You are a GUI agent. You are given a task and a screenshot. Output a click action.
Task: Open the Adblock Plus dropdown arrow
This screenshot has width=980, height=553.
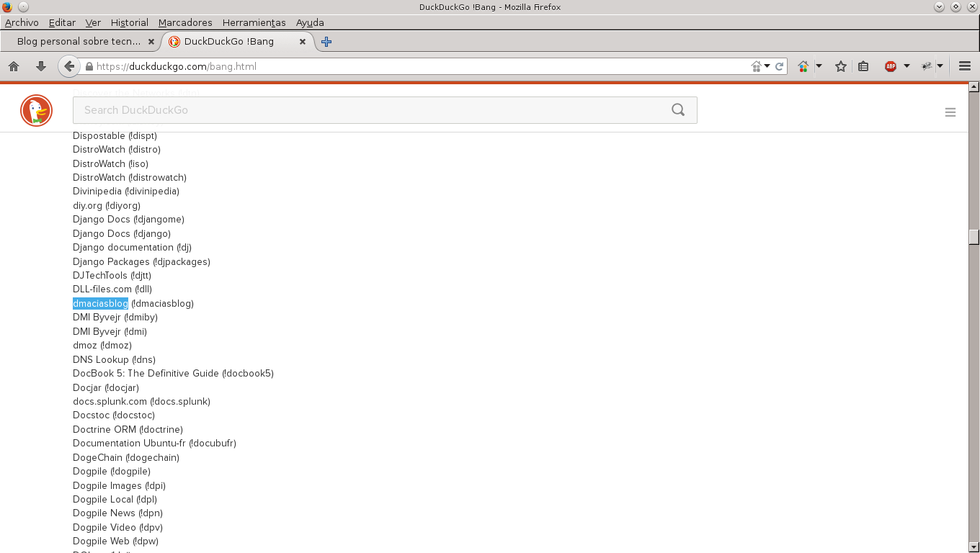(906, 66)
